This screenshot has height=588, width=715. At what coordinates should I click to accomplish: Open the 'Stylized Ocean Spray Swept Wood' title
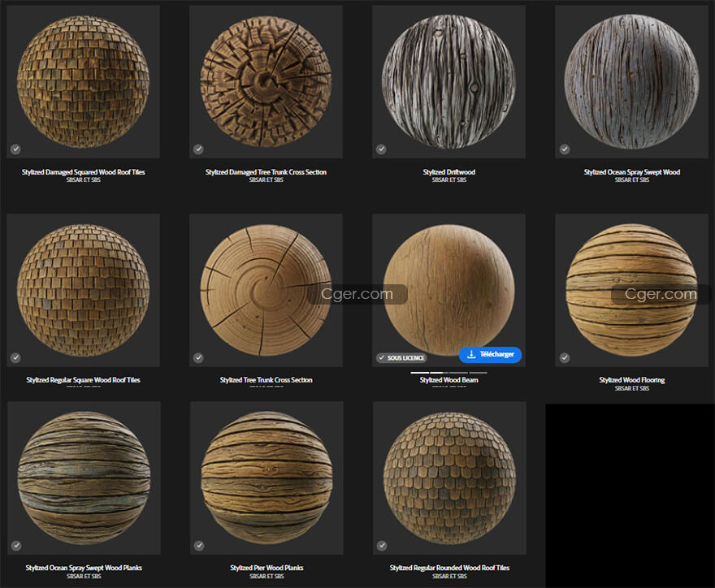coord(631,172)
